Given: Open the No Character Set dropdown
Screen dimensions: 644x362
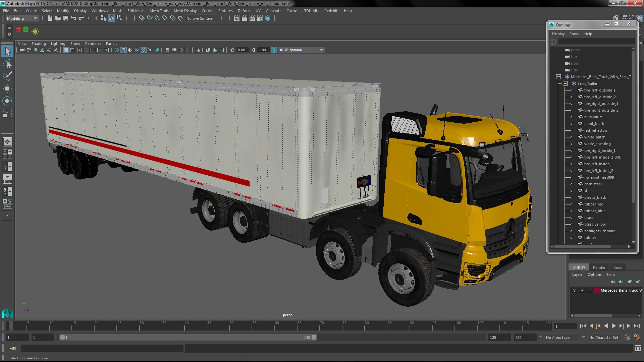Looking at the screenshot, I should pos(604,338).
